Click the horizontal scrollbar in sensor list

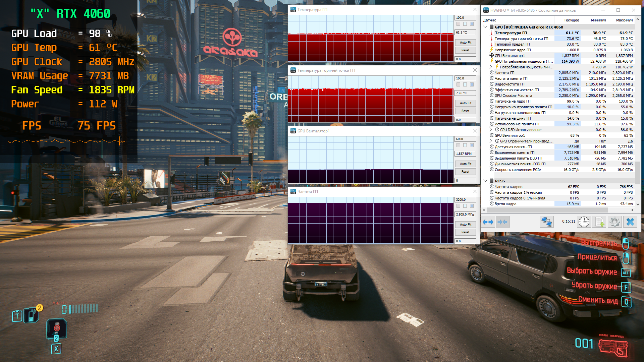pyautogui.click(x=547, y=210)
